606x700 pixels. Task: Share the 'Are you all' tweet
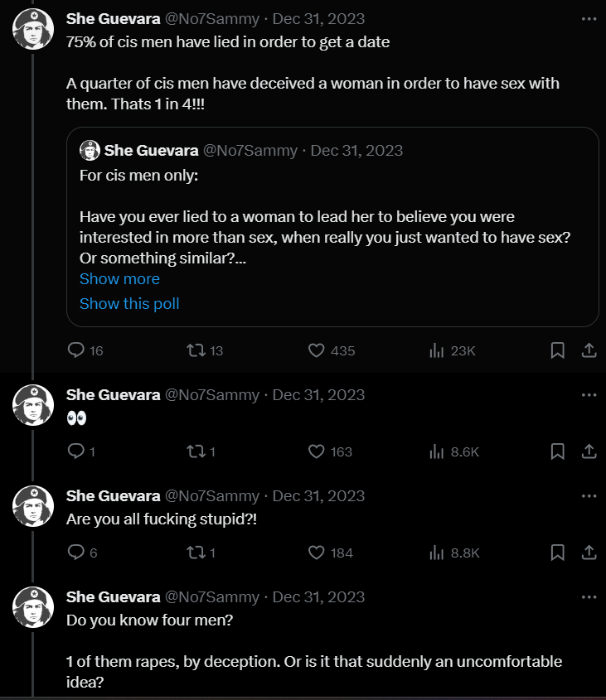(x=589, y=553)
